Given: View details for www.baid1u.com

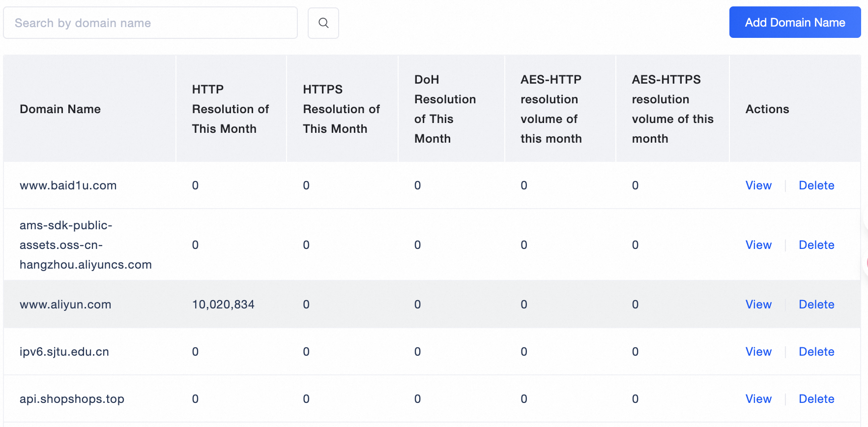Looking at the screenshot, I should point(758,185).
